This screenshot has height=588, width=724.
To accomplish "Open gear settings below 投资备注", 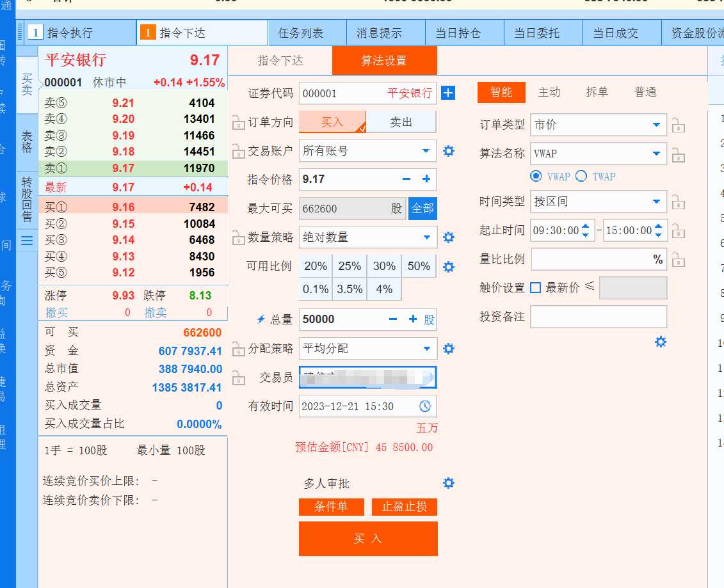I will point(661,342).
